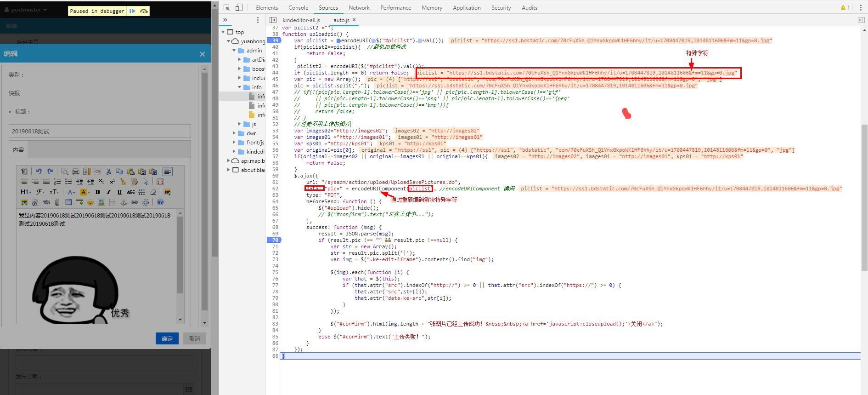
Task: Click the insert table icon in editor
Action: click(68, 202)
